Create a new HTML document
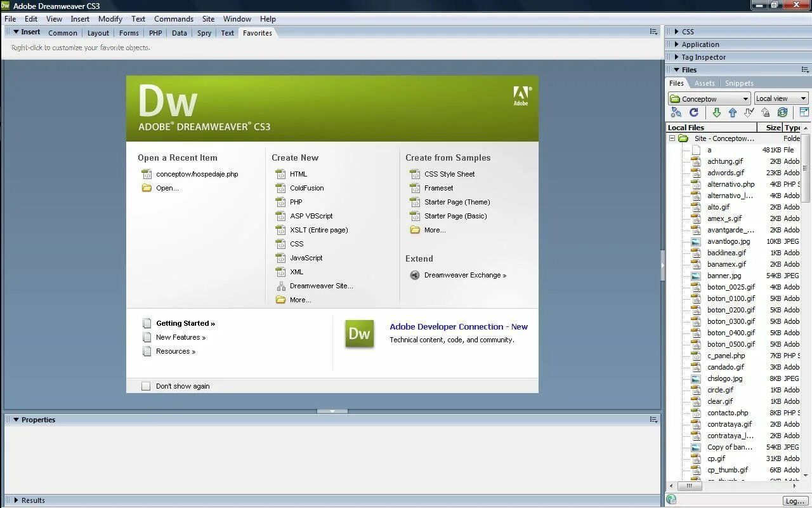 point(298,174)
